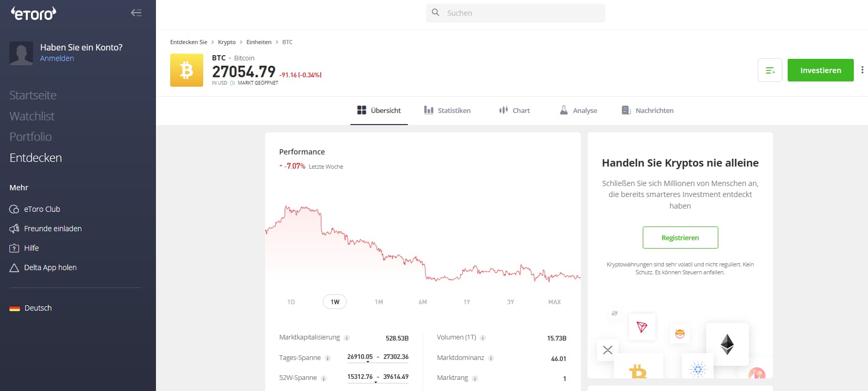This screenshot has width=868, height=391.
Task: Switch to the Analyse tab
Action: [x=578, y=110]
